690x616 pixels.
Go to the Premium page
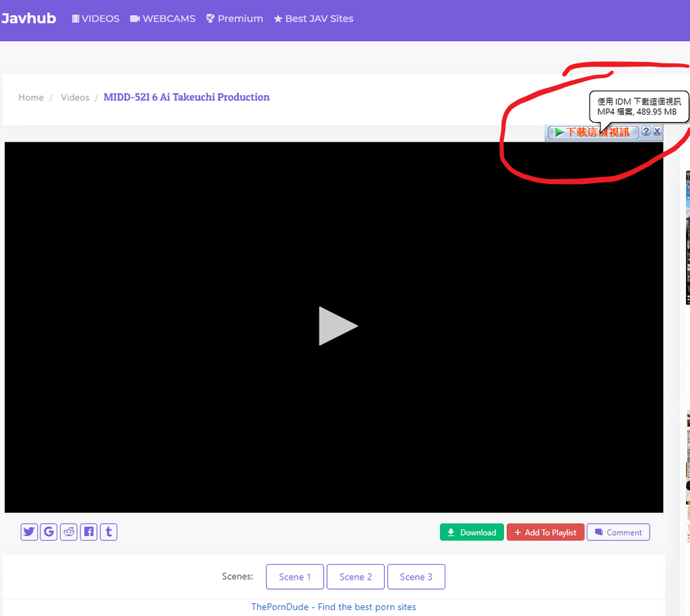pos(234,18)
